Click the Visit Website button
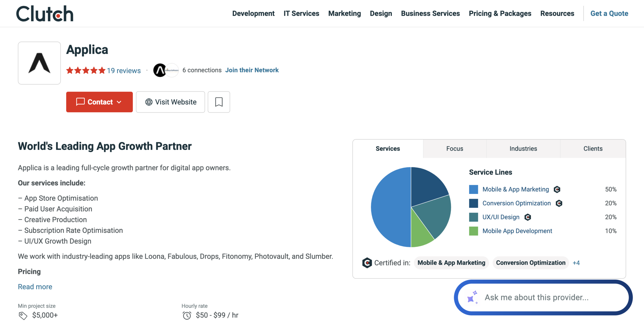The image size is (644, 323). (x=170, y=102)
